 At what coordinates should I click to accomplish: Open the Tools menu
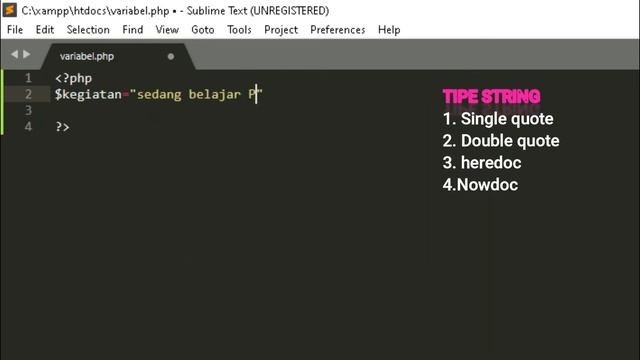click(x=239, y=30)
